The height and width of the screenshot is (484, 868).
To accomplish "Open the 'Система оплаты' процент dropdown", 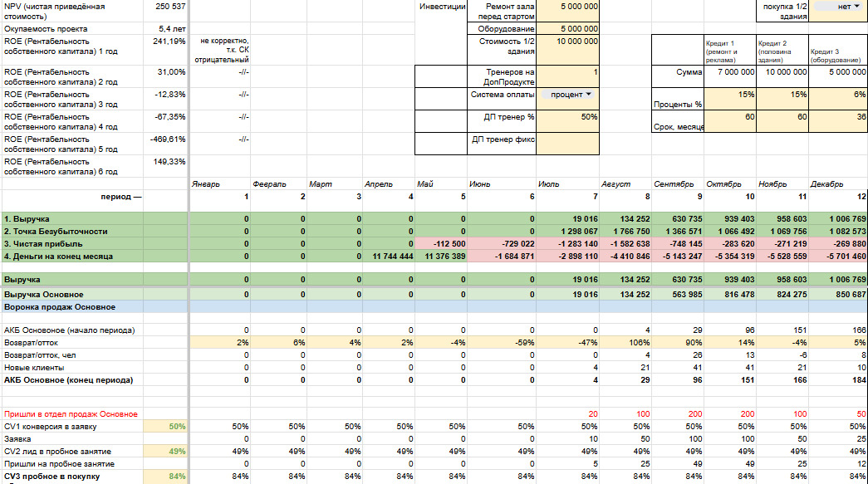I will click(x=568, y=95).
